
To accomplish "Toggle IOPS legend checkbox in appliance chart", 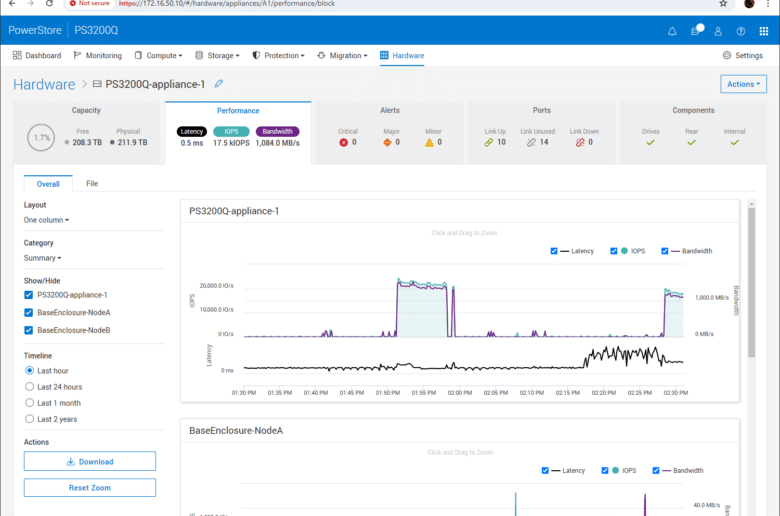I will coord(613,251).
